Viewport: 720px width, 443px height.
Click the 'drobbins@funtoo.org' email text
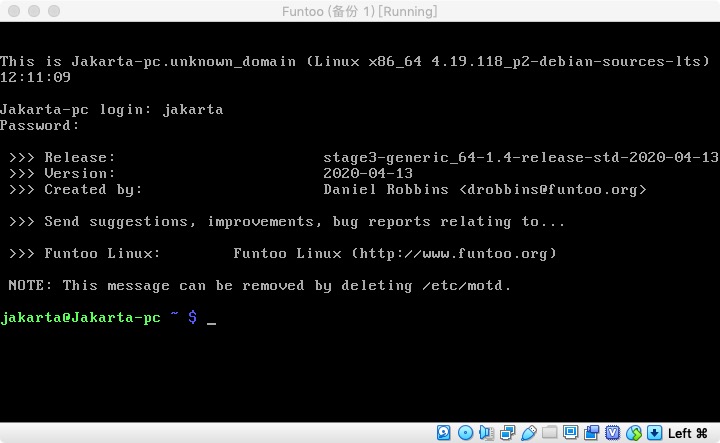[x=552, y=190]
